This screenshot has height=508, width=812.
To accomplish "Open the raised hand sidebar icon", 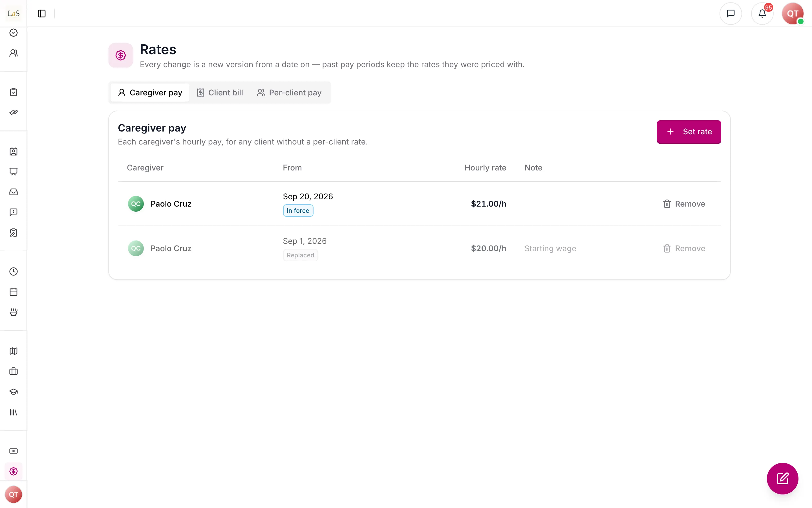I will 14,312.
